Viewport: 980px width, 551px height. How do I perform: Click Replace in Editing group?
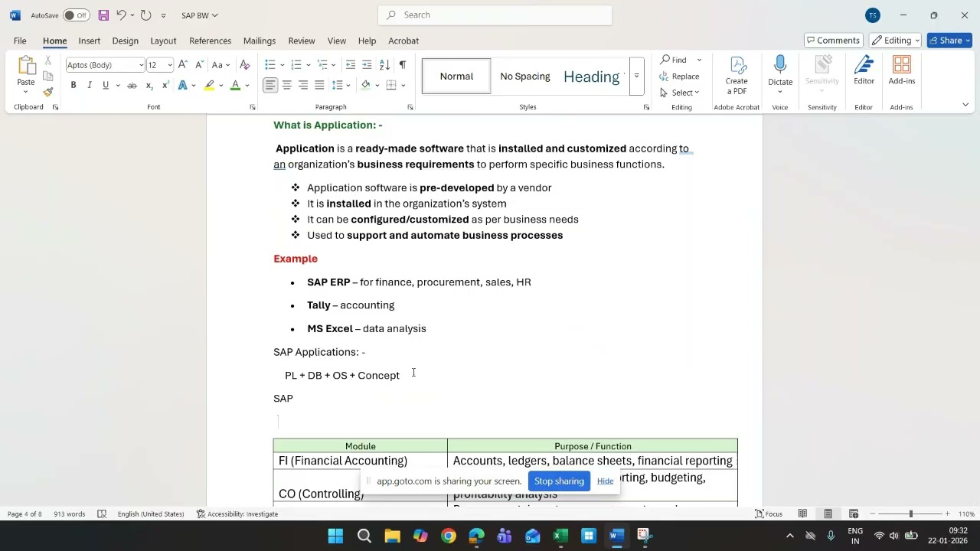[679, 77]
